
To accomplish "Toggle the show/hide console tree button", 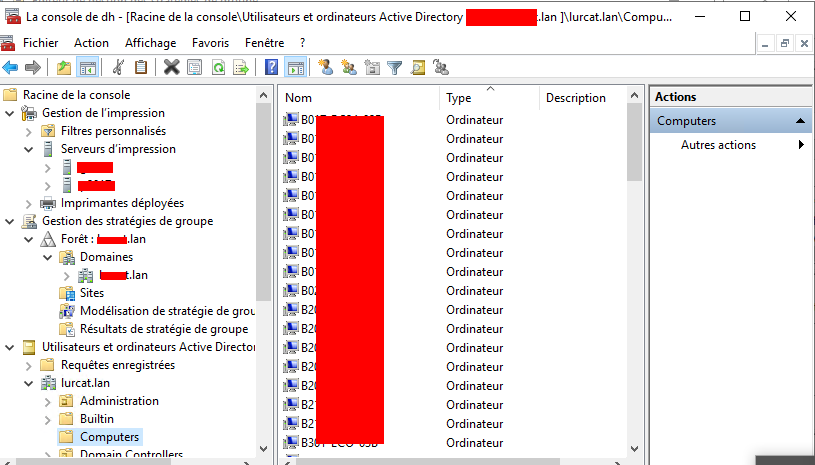I will coord(87,68).
